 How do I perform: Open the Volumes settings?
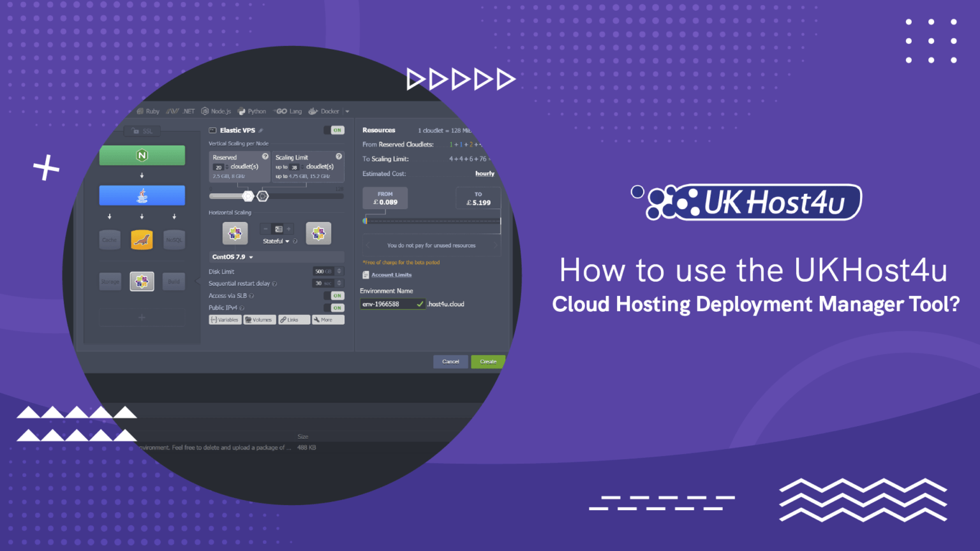tap(259, 320)
